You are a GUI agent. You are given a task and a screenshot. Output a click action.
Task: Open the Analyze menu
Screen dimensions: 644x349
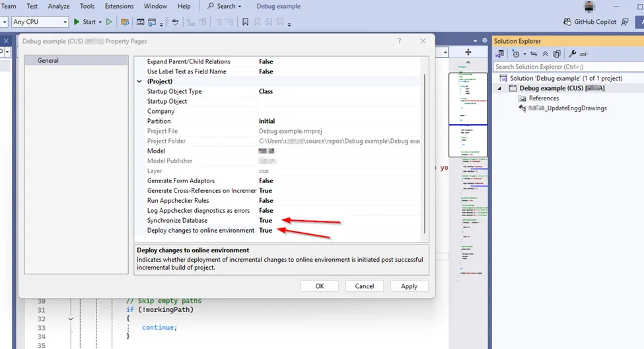tap(59, 6)
